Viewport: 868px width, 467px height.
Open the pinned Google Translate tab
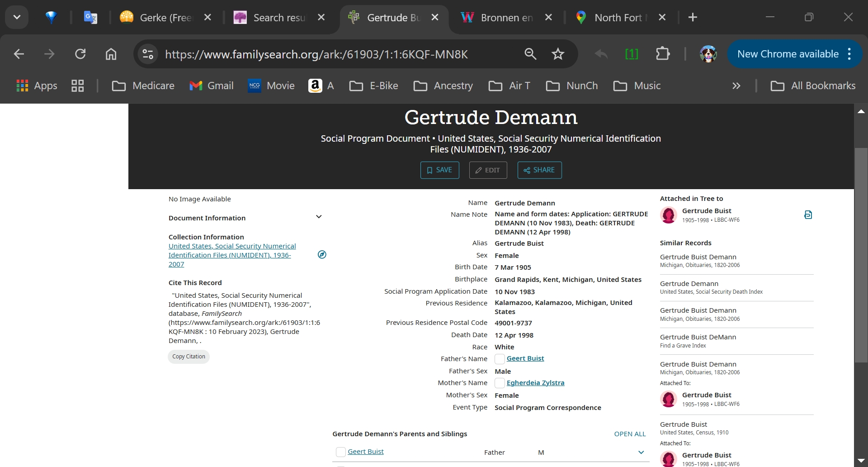(x=90, y=17)
